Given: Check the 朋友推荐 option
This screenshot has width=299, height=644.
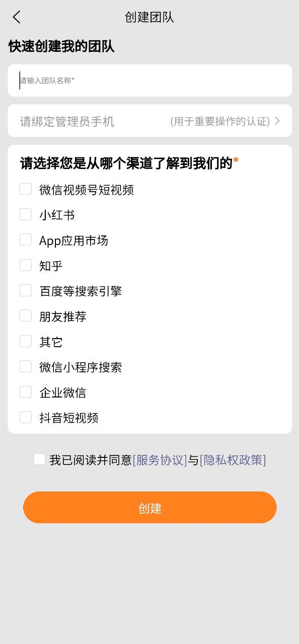Looking at the screenshot, I should [26, 316].
